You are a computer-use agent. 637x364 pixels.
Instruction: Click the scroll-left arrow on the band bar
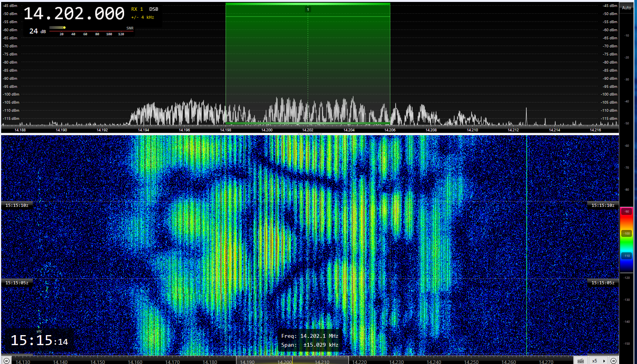click(x=6, y=361)
